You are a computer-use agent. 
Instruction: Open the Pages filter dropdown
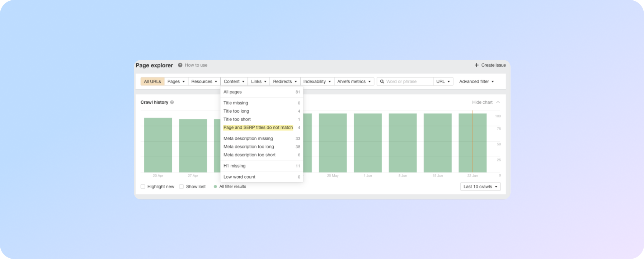(x=176, y=81)
